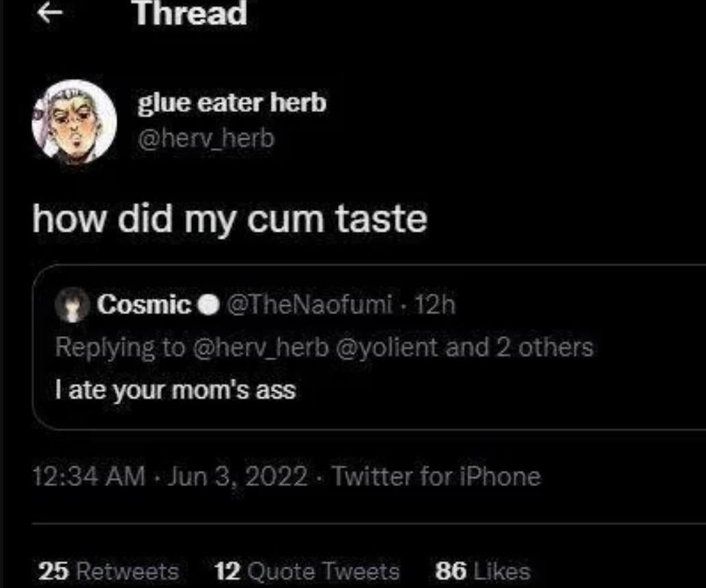Image resolution: width=706 pixels, height=588 pixels.
Task: Show the 86 Likes list
Action: 482,570
